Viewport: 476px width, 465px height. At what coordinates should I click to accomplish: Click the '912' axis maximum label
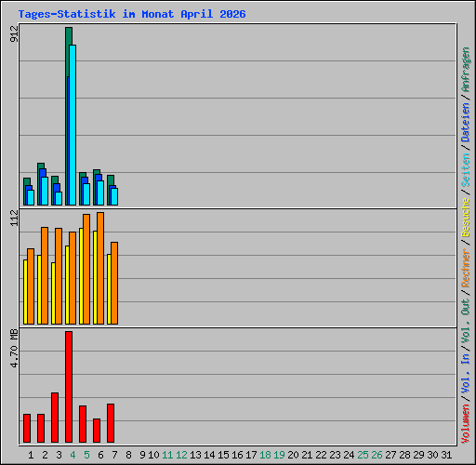(14, 33)
